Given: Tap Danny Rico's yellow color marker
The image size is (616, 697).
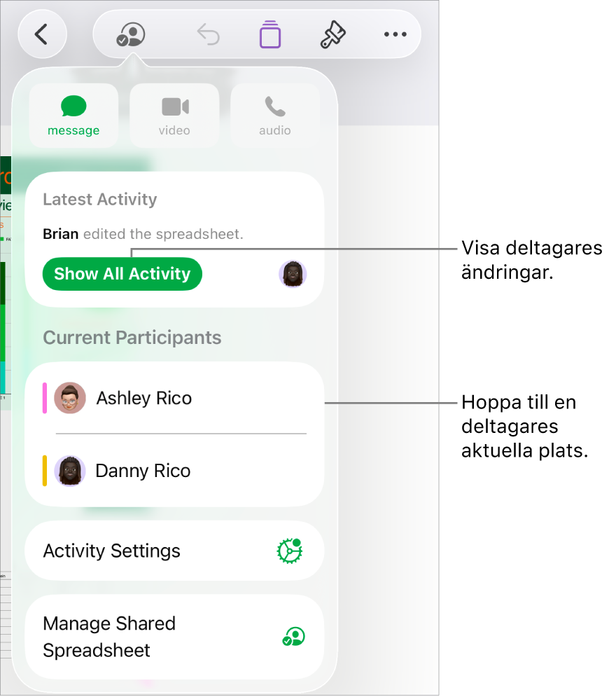Looking at the screenshot, I should [45, 471].
